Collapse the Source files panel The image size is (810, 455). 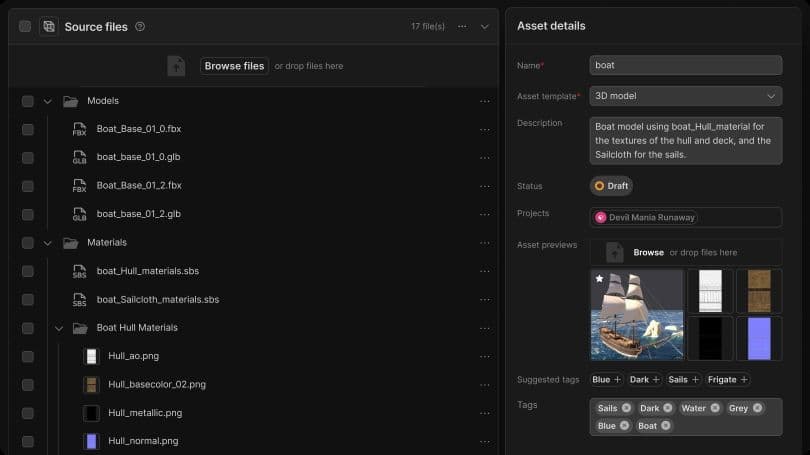485,26
